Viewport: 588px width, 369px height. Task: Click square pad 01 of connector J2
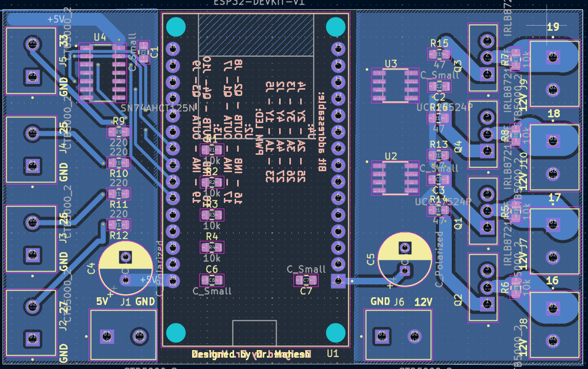click(x=33, y=339)
